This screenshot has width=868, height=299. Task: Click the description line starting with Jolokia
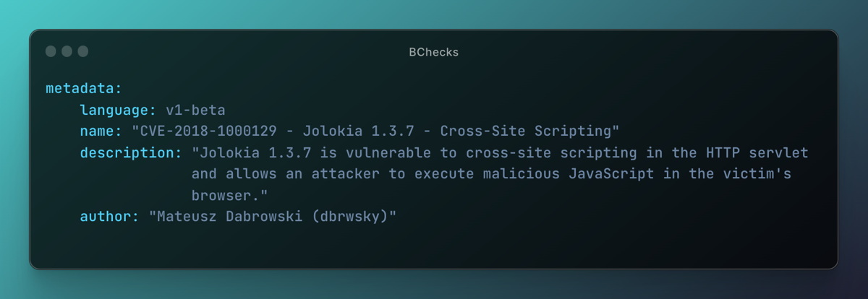500,153
